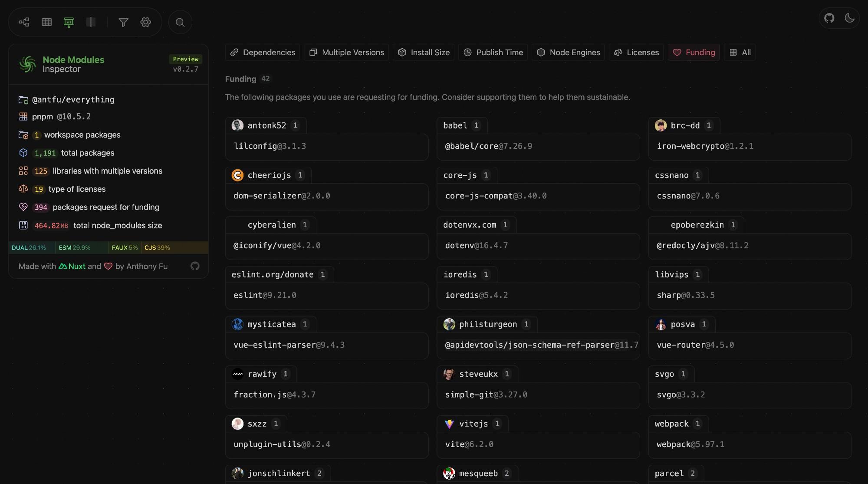Screen dimensions: 868x484
Task: Click philsturgeon avatar image
Action: [449, 324]
